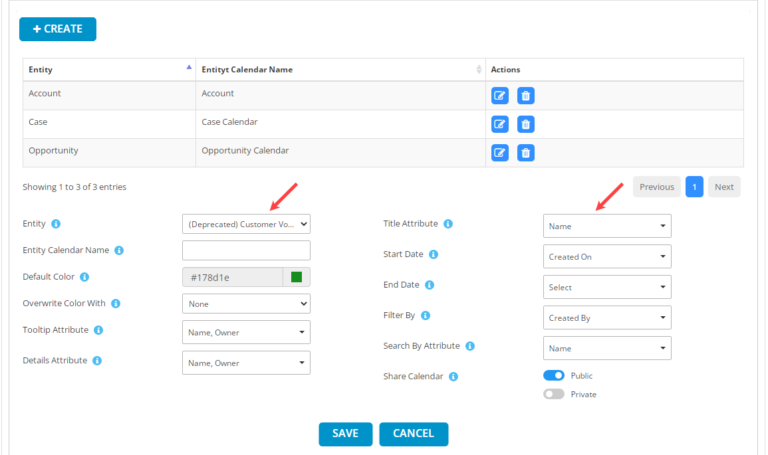Edit the Case Calendar entry
The width and height of the screenshot is (768, 455).
[500, 124]
